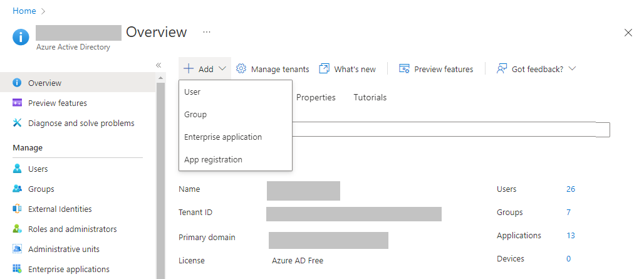Collapse the Add dropdown chevron

pyautogui.click(x=222, y=68)
